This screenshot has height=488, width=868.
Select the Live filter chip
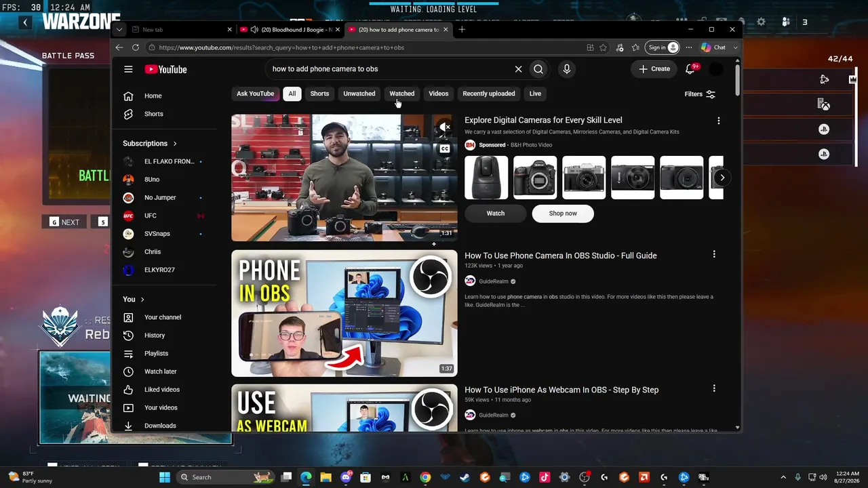pyautogui.click(x=535, y=94)
